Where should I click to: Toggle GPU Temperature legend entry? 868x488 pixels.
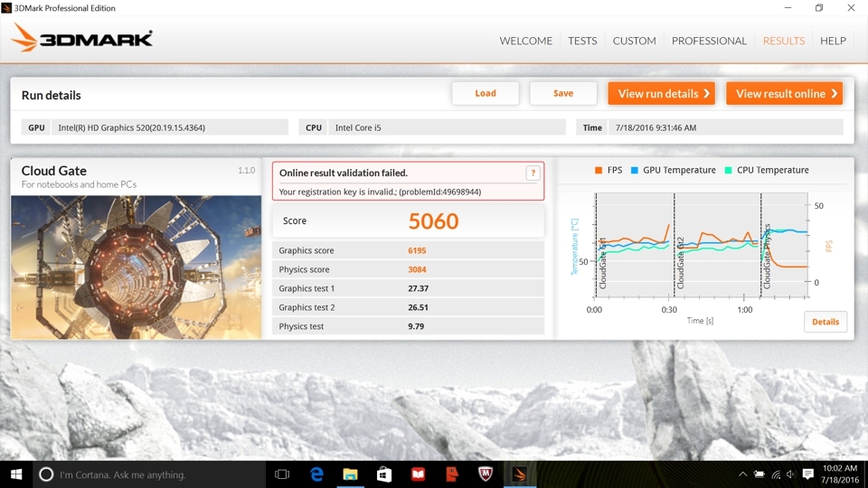pyautogui.click(x=673, y=171)
